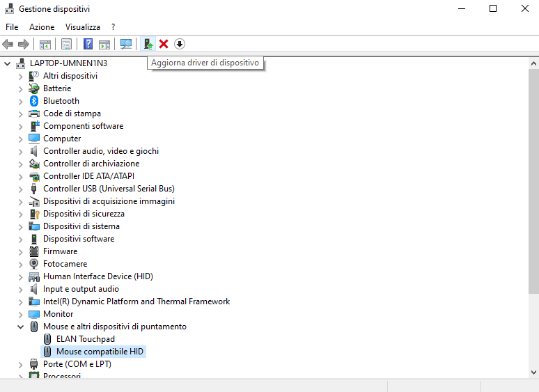539x392 pixels.
Task: Click the Porte (COM e LPT) icon
Action: pyautogui.click(x=33, y=364)
